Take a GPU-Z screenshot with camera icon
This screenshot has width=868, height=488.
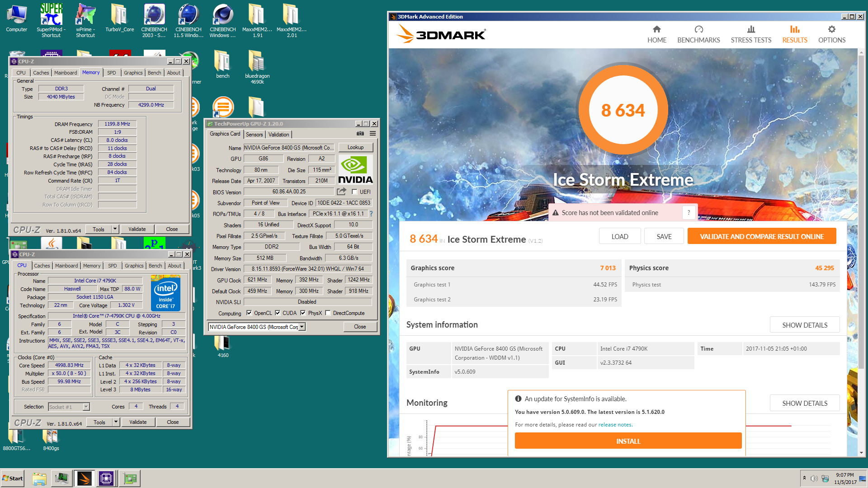pos(360,134)
